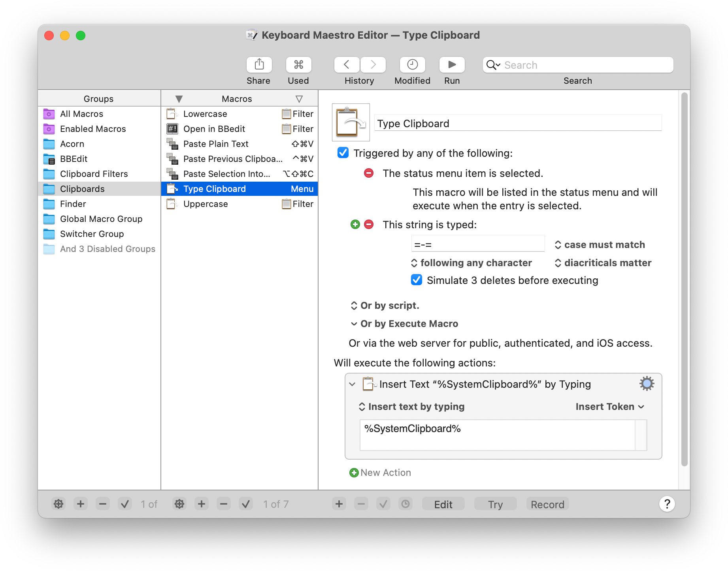Go back in History
The height and width of the screenshot is (571, 728).
coord(347,65)
